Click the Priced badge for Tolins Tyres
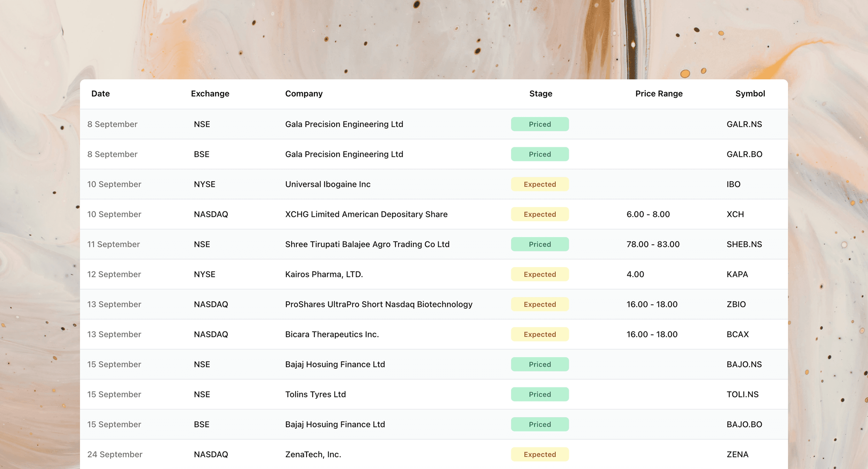The image size is (868, 469). point(539,394)
